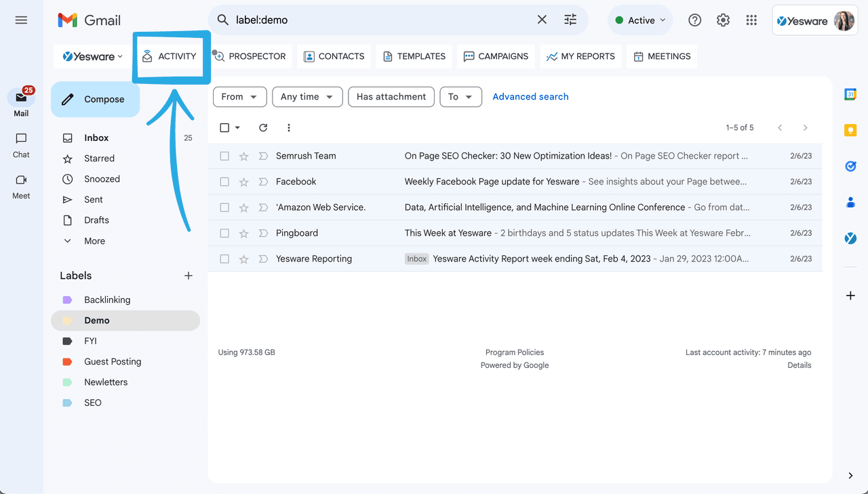Select the Prospector tool in Yesware toolbar
This screenshot has width=868, height=494.
coord(250,56)
